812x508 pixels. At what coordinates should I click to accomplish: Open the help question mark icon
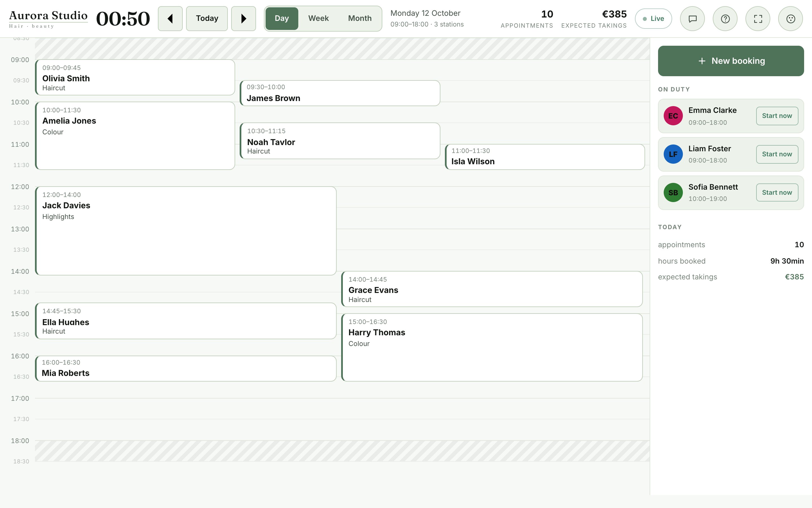tap(725, 19)
